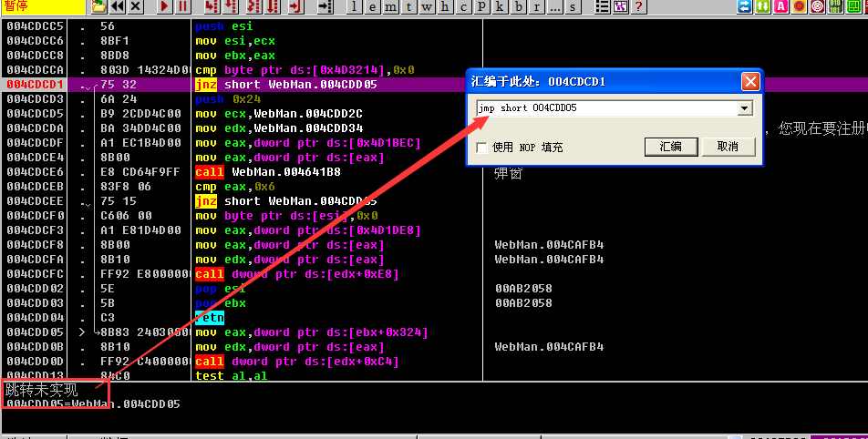The height and width of the screenshot is (439, 868).
Task: Open help with the red question mark
Action: [x=639, y=6]
